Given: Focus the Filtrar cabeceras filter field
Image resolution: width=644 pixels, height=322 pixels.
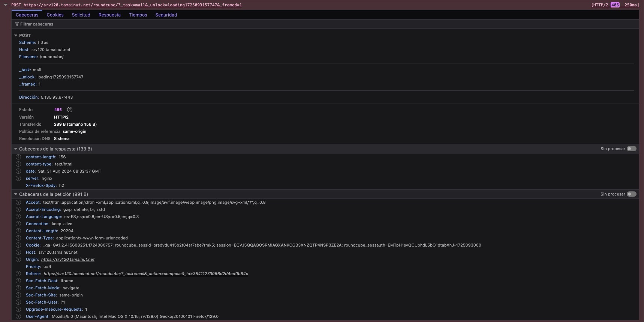Looking at the screenshot, I should [x=325, y=24].
